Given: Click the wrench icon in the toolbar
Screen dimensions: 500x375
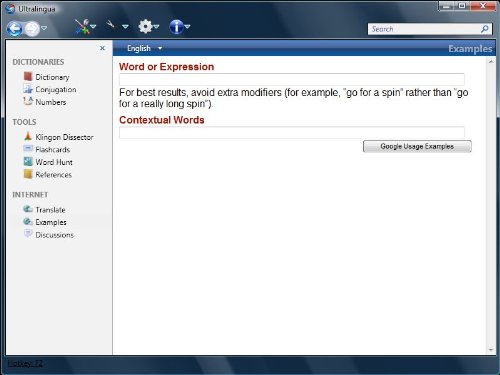Looking at the screenshot, I should [x=110, y=24].
